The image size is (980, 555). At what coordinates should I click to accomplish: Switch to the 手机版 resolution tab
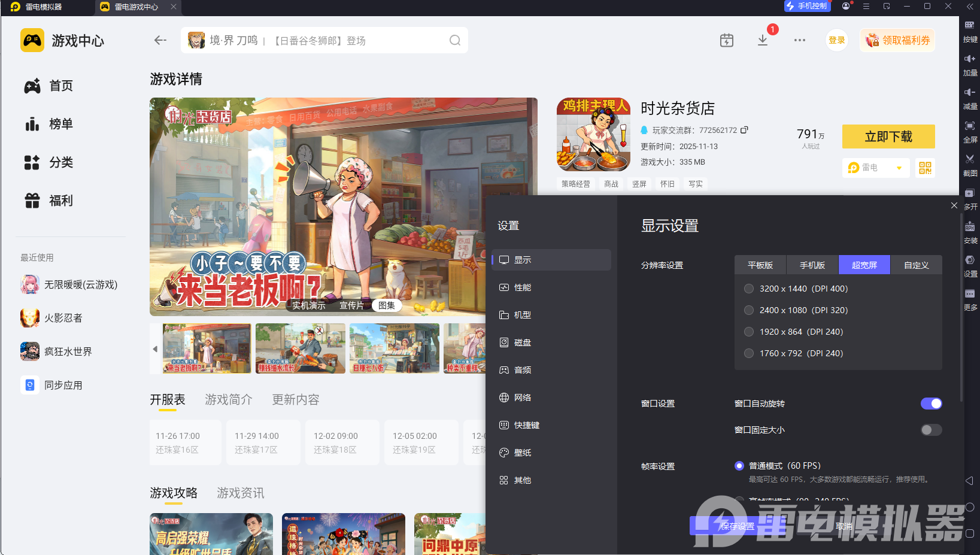point(812,265)
